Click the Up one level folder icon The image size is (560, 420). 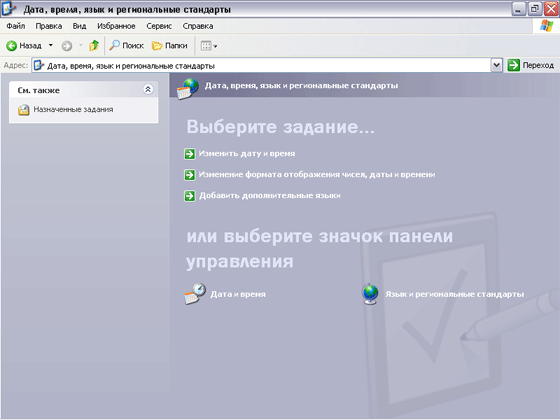(94, 45)
